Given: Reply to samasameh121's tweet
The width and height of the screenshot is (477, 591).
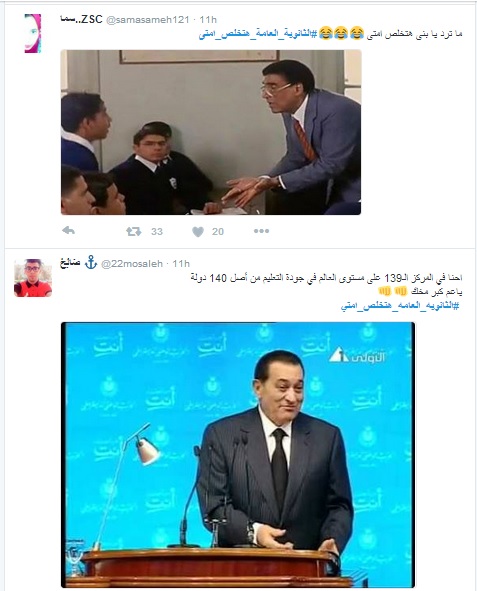Looking at the screenshot, I should click(68, 231).
